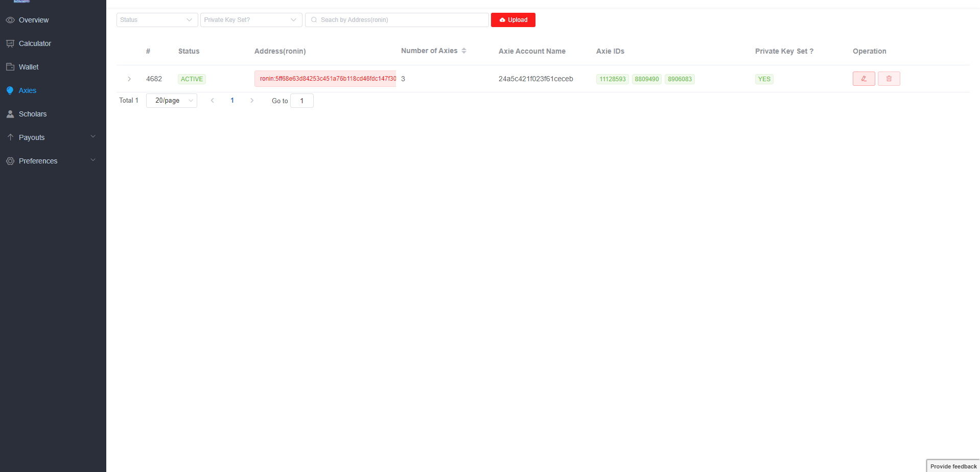Click the Wallet icon in sidebar
This screenshot has height=472, width=980.
click(x=10, y=67)
